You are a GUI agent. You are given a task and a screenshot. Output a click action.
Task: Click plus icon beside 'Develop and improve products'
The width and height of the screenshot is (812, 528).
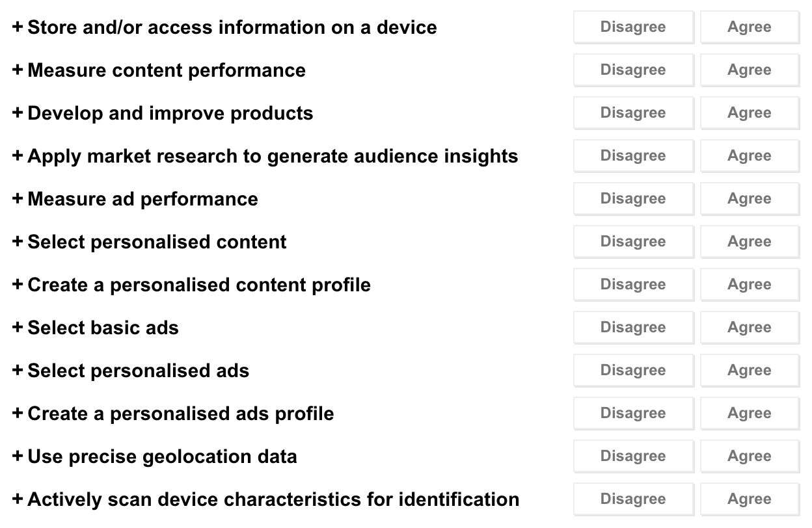pos(18,113)
